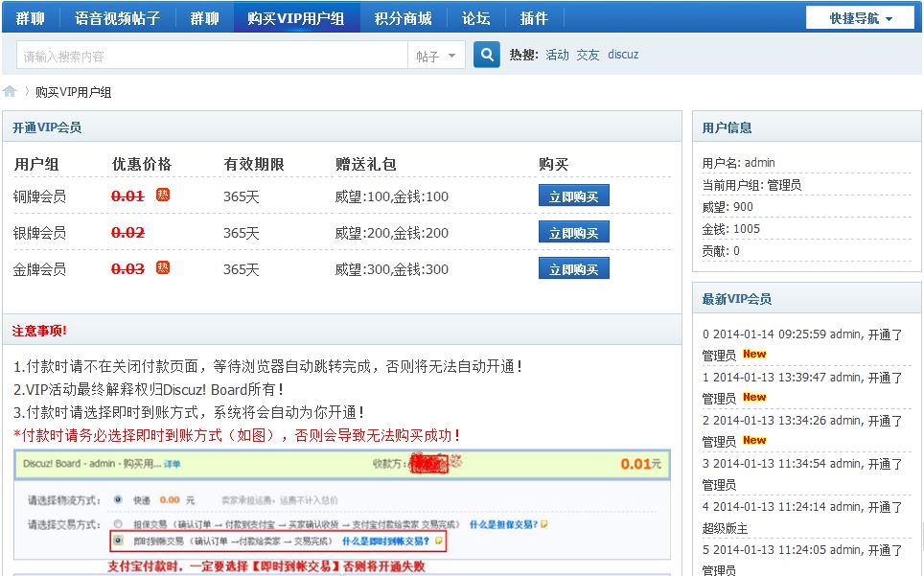Viewport: 924px width, 576px height.
Task: Select the 购买VIP用户组 nav tab
Action: click(296, 18)
